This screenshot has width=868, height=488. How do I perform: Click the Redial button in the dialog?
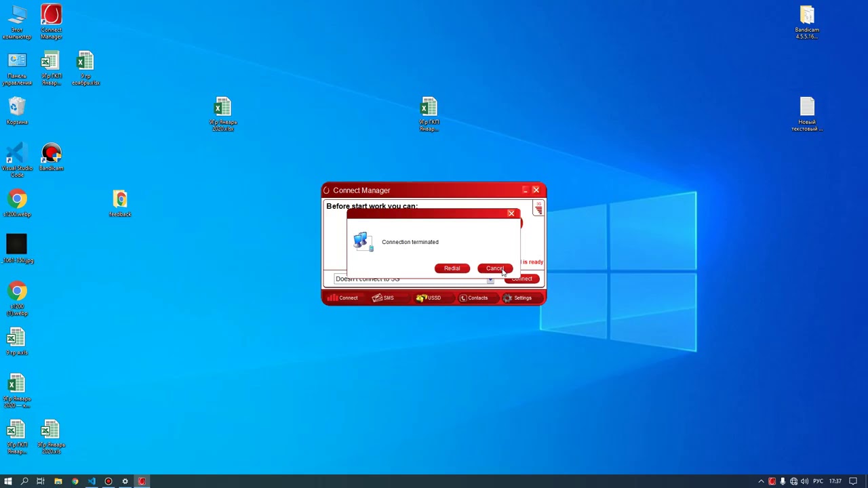pos(452,268)
